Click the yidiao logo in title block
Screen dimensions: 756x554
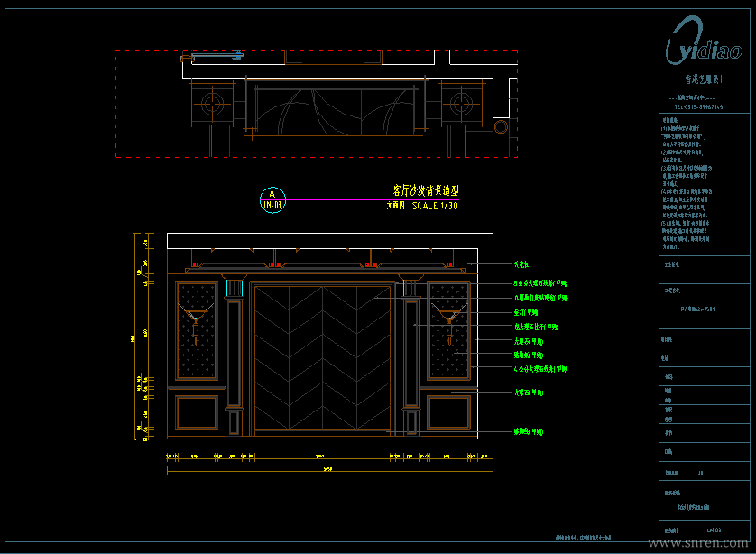(x=704, y=41)
